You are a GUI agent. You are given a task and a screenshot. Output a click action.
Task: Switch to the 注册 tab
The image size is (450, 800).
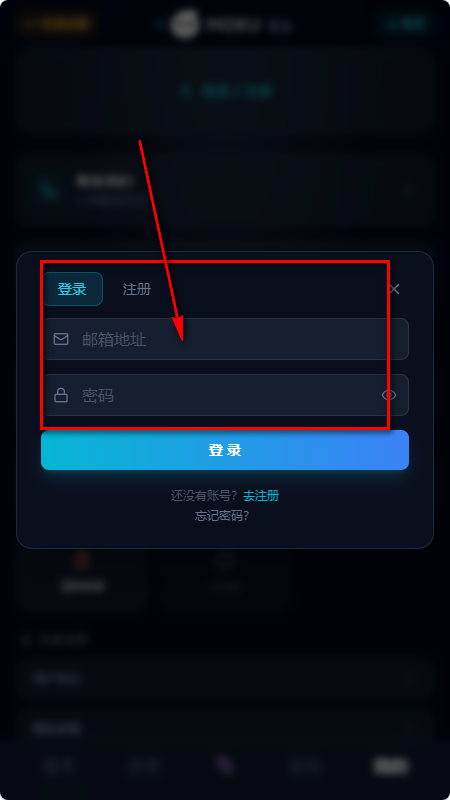click(137, 289)
